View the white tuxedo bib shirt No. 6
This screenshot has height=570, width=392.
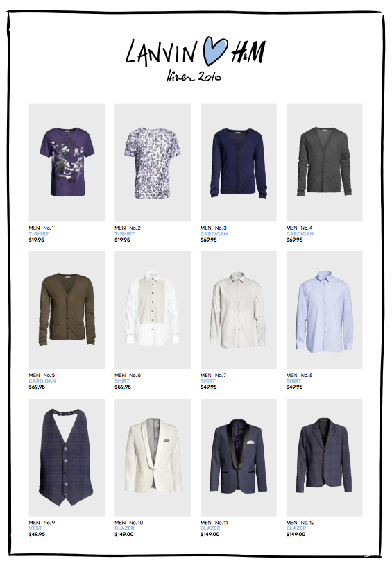153,310
